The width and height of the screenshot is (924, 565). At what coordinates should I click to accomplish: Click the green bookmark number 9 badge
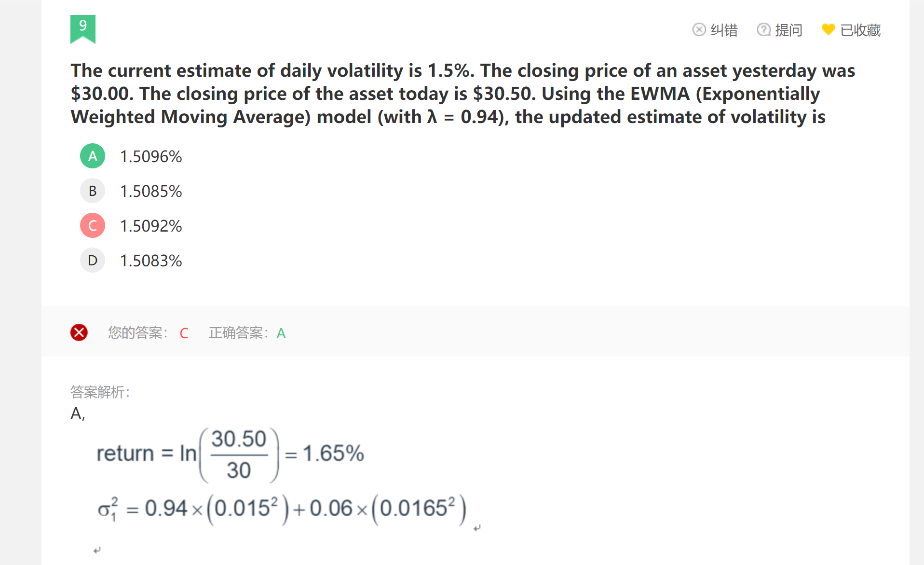tap(83, 28)
